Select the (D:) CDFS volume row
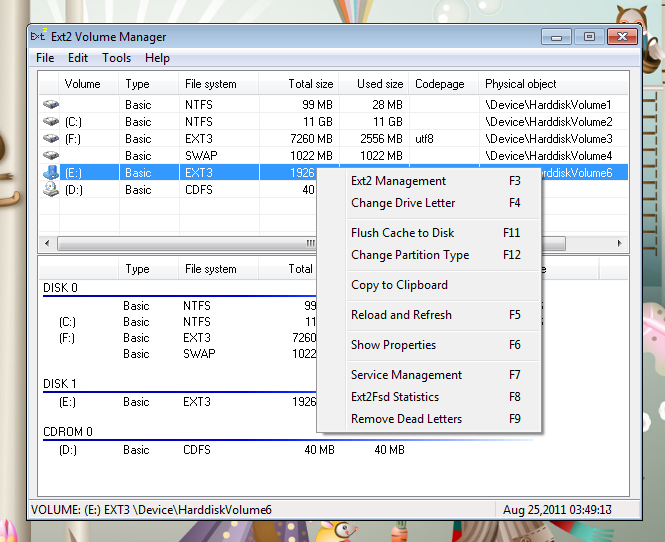The image size is (665, 542). tap(178, 190)
